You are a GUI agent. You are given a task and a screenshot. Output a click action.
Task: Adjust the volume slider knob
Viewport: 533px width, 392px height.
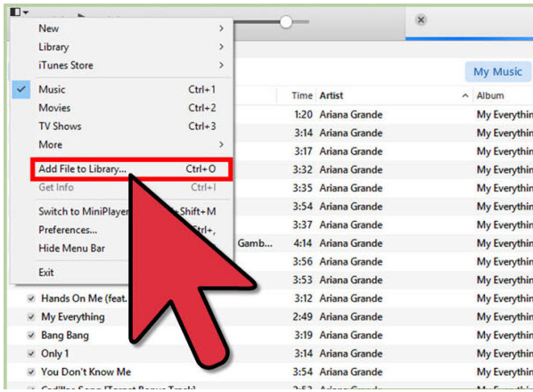click(286, 22)
